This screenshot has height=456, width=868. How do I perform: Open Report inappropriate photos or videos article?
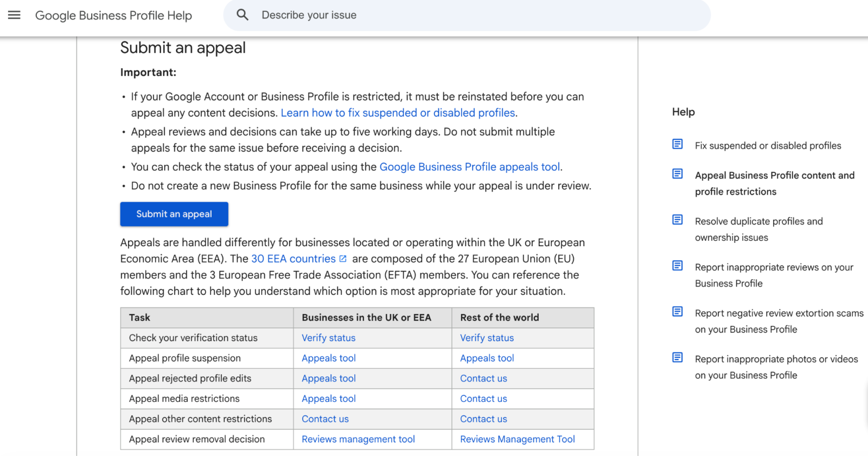776,367
